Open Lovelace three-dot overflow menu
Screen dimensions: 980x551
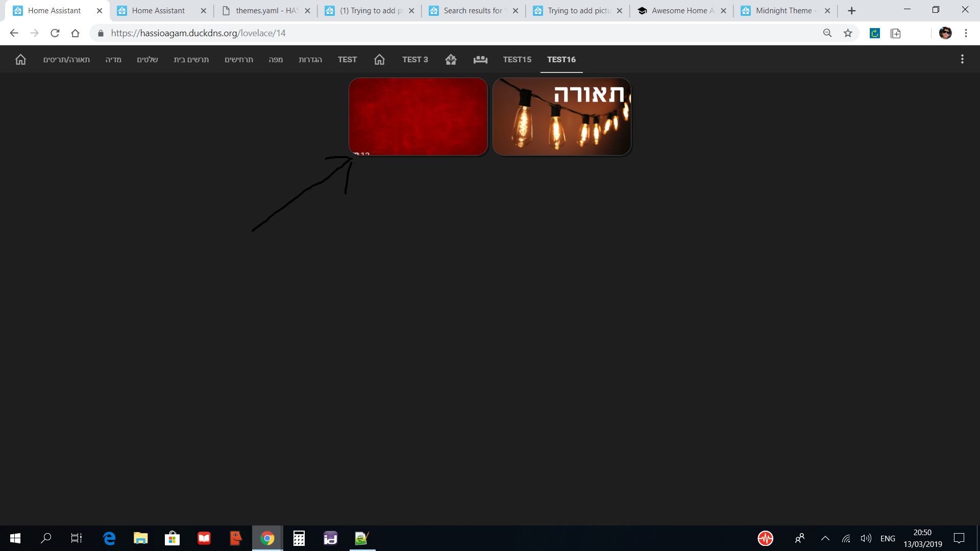click(x=962, y=59)
